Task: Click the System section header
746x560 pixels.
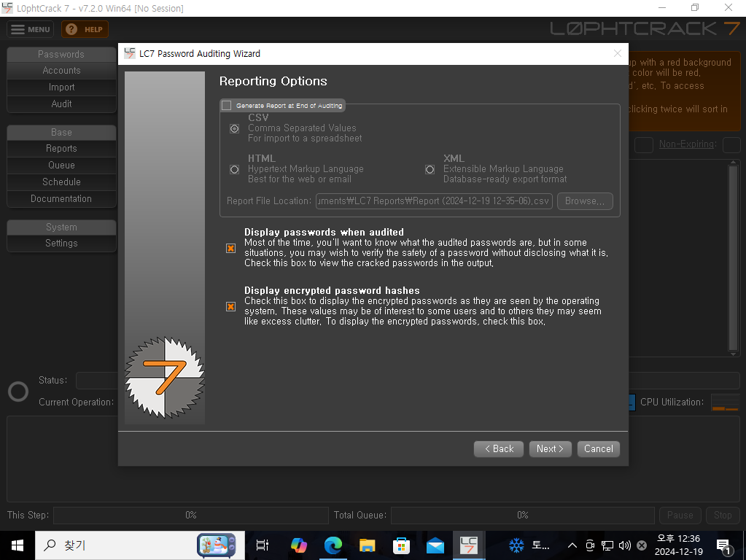Action: [x=61, y=227]
